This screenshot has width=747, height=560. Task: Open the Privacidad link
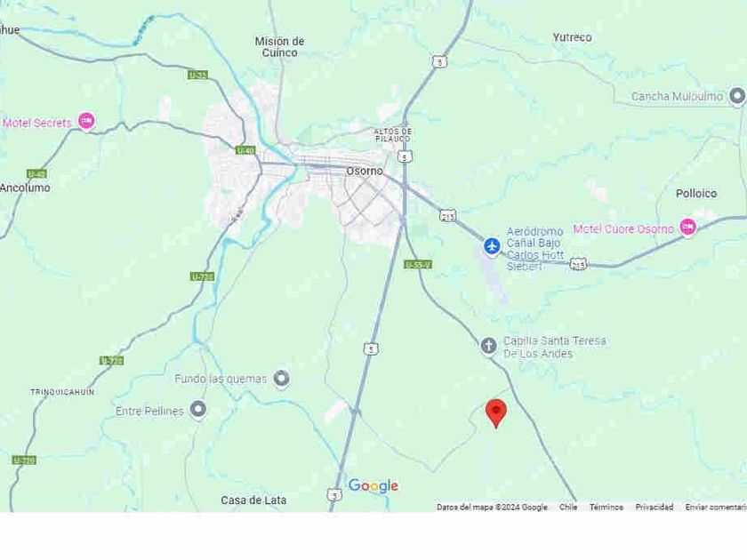coord(655,508)
